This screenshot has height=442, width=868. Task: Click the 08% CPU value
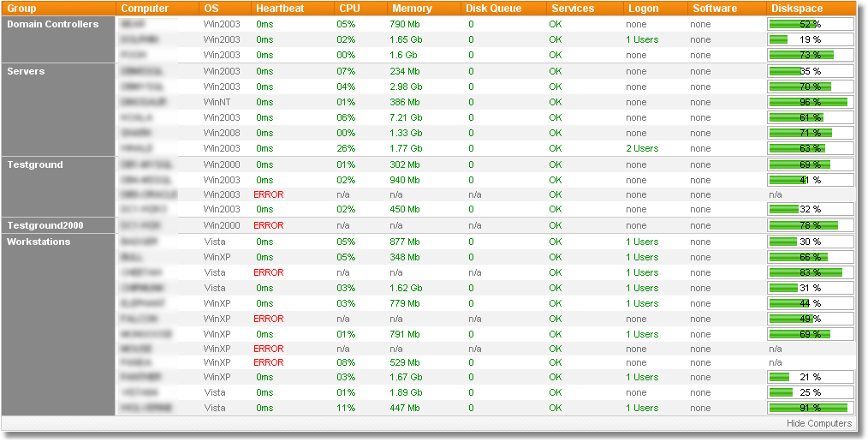click(346, 363)
